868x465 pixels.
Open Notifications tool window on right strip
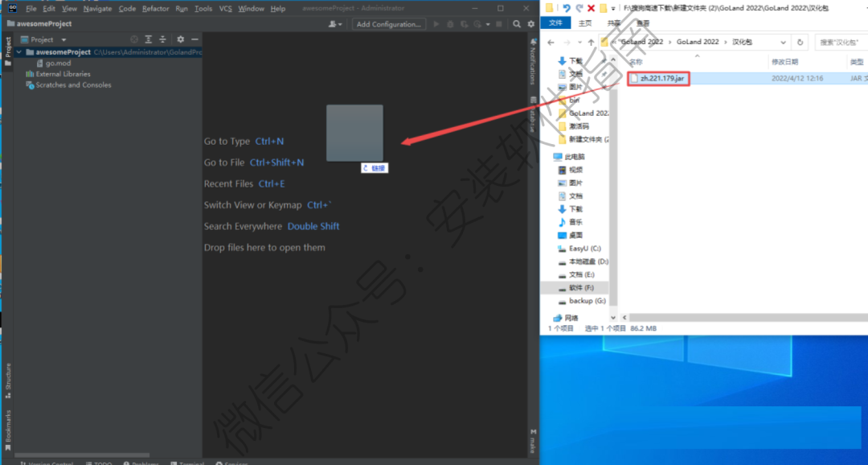click(x=533, y=61)
